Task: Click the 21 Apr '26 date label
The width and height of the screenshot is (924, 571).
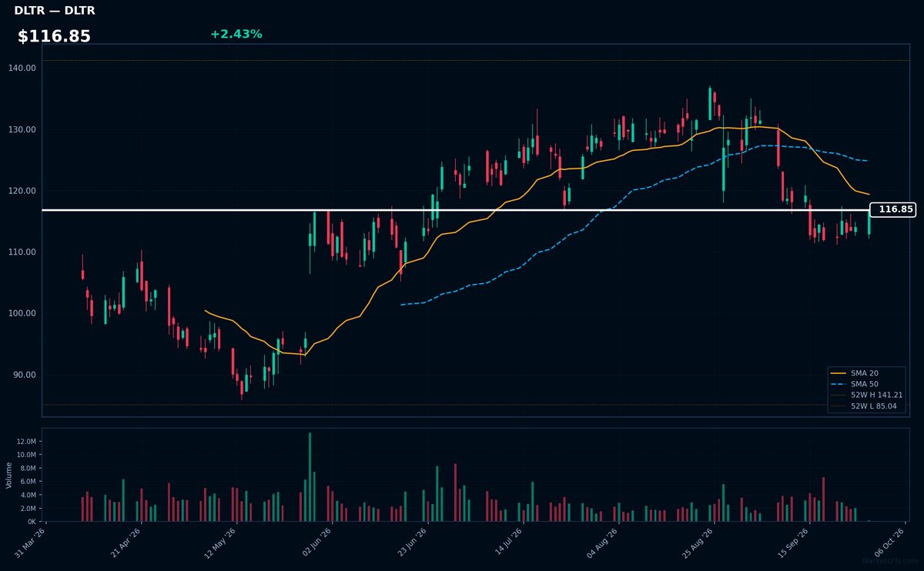Action: (x=126, y=543)
